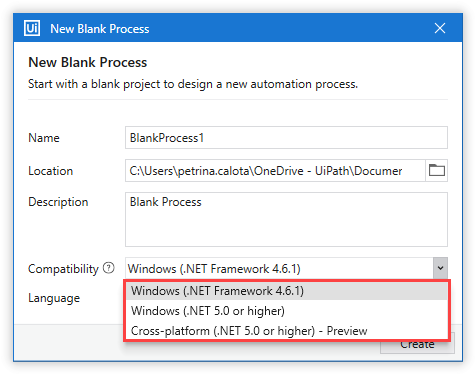Screen dimensions: 476x375
Task: Choose Windows (.NET 5.0 or higher) option
Action: point(287,311)
